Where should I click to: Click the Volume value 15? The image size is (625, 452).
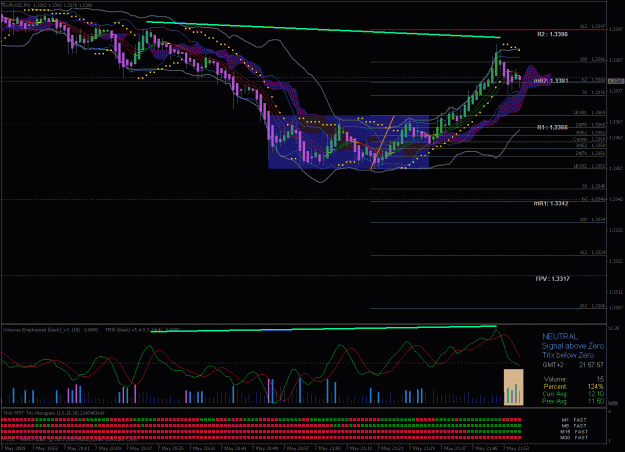[600, 379]
